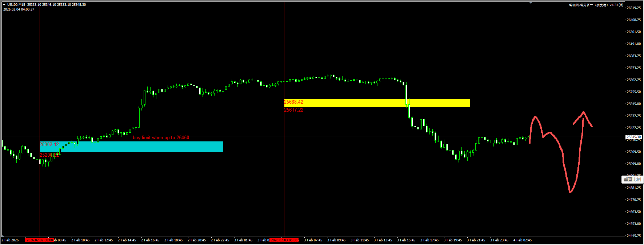Click the '4 Feb 02:45' time axis label
Screen dimensions: 644x245
point(522,240)
